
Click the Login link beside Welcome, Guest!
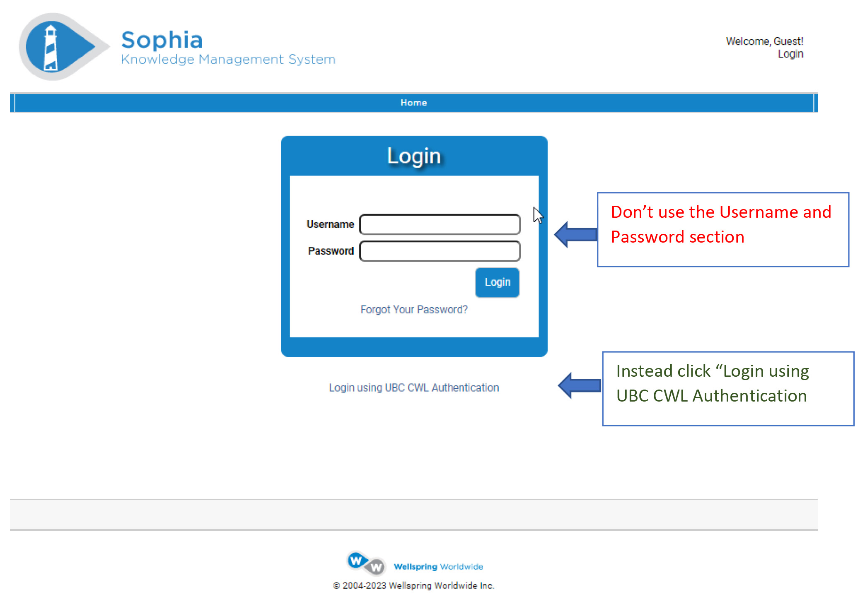(x=790, y=53)
